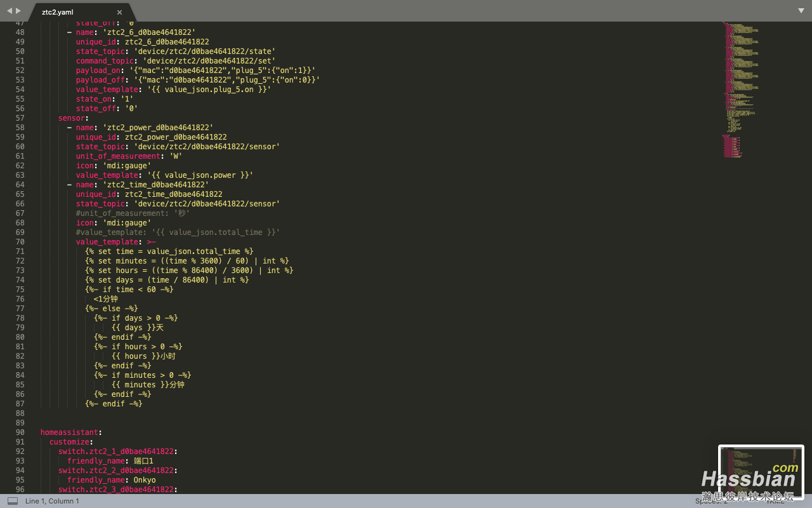
Task: Click gutter line number 90
Action: coord(20,432)
